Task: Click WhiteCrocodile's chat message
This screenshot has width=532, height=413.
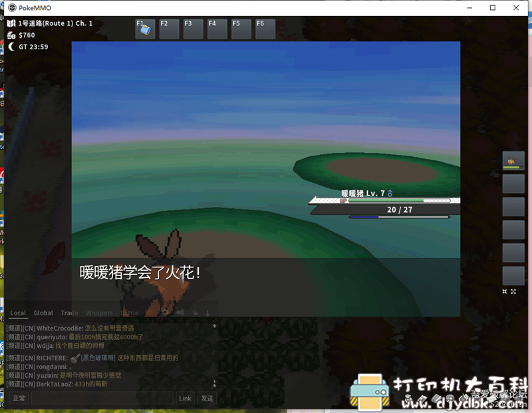Action: tap(70, 328)
